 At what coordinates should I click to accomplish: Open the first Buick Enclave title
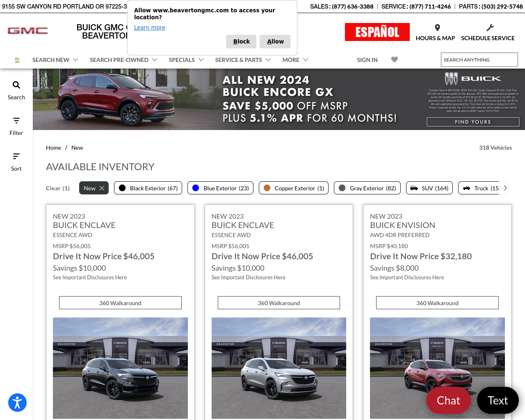point(84,225)
